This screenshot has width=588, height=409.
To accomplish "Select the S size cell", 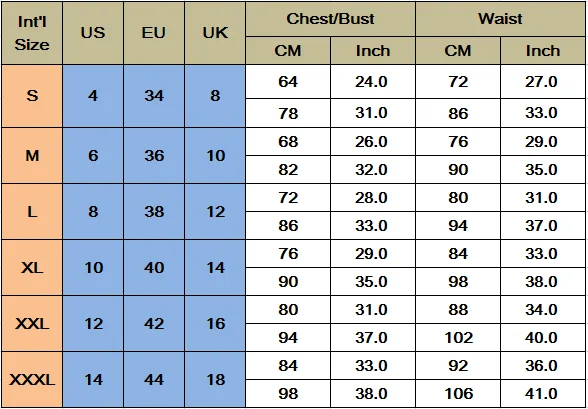I will (x=32, y=96).
